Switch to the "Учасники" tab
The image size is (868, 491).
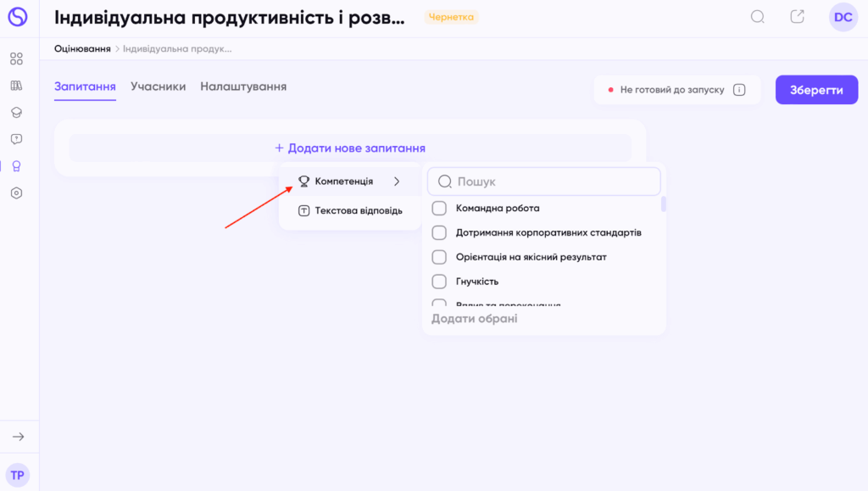coord(159,86)
